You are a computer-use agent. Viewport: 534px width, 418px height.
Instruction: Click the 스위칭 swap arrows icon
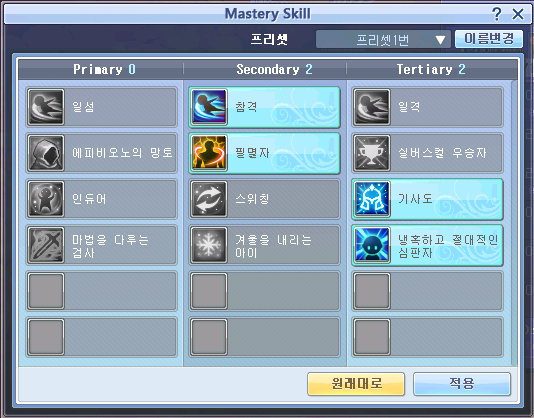click(209, 199)
